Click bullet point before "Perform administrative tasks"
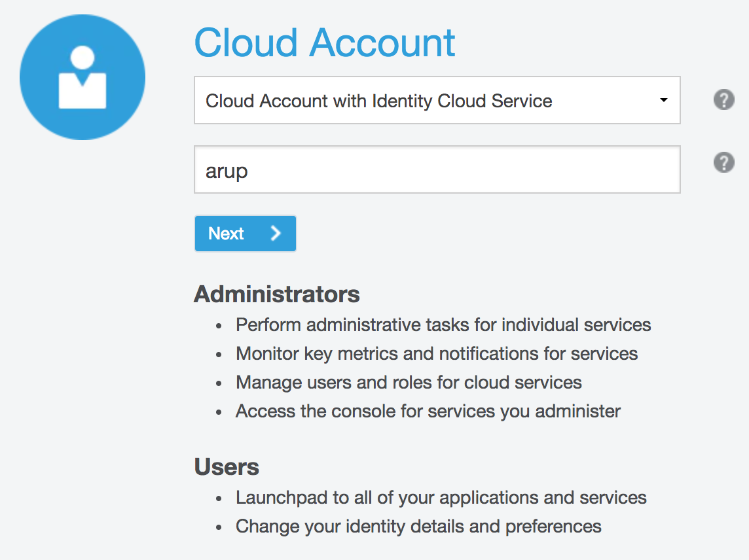The width and height of the screenshot is (749, 560). [x=219, y=326]
